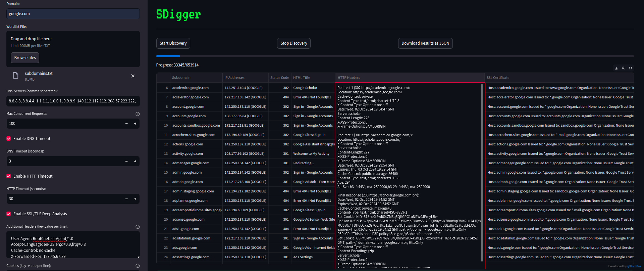Open help tooltip for Cookies field
Viewport: 644px width, 271px height.
[x=138, y=266]
